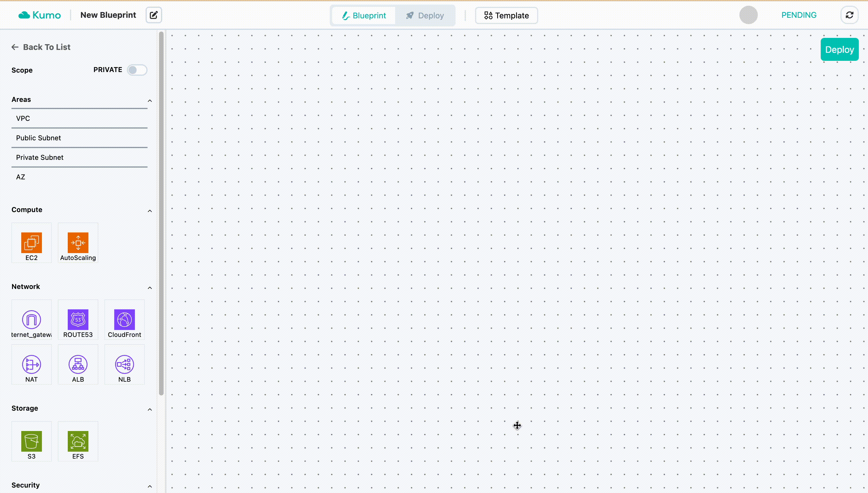The width and height of the screenshot is (868, 493).
Task: Click the sidebar vertical scrollbar
Action: (x=161, y=213)
